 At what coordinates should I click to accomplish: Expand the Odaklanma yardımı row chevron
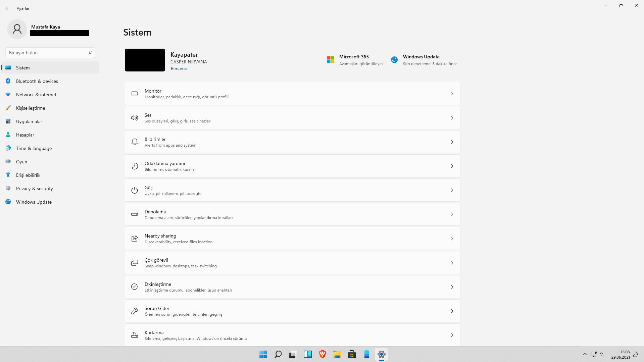(x=452, y=166)
